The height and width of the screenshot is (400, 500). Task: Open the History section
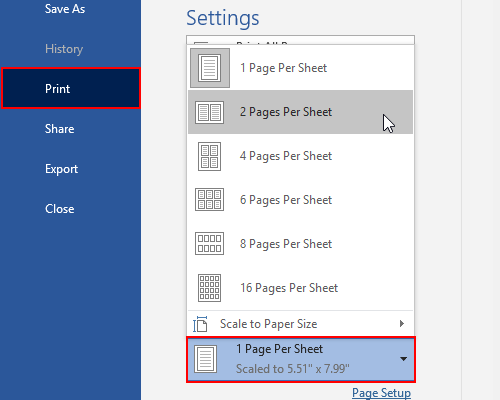[x=64, y=49]
